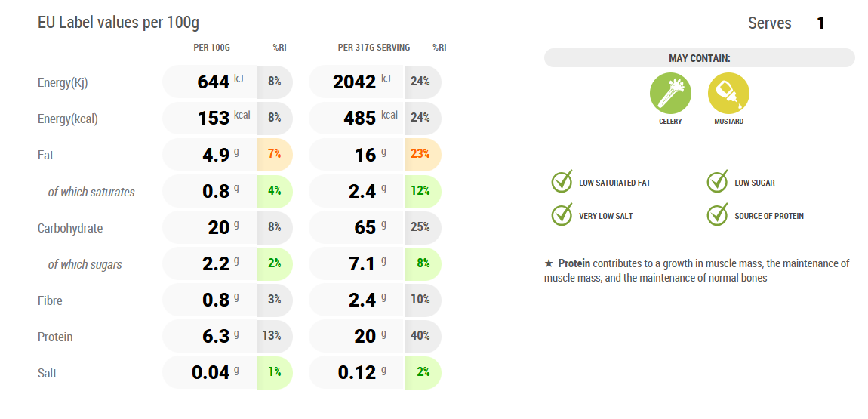Click the PER 100G column header

point(211,48)
